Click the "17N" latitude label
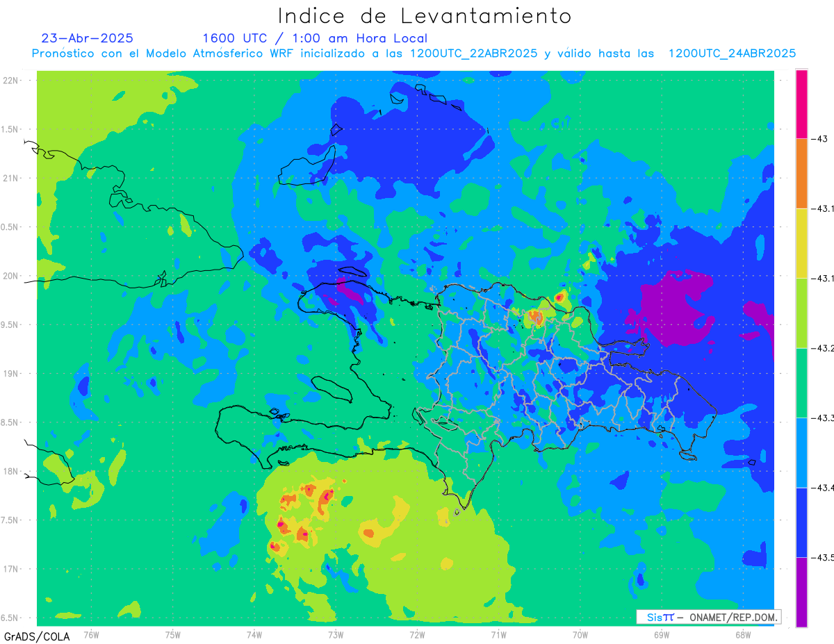The height and width of the screenshot is (644, 834). tap(11, 569)
